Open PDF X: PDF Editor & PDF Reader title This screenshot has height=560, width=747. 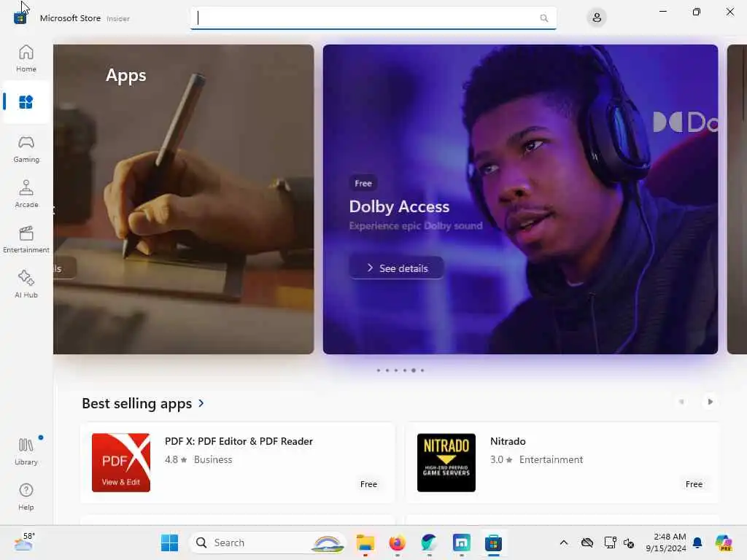click(239, 441)
